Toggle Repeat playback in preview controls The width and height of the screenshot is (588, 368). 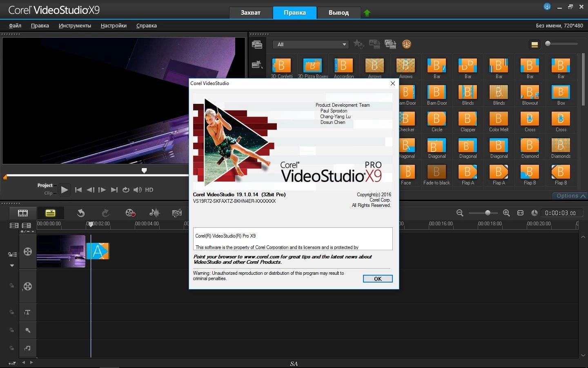[126, 190]
